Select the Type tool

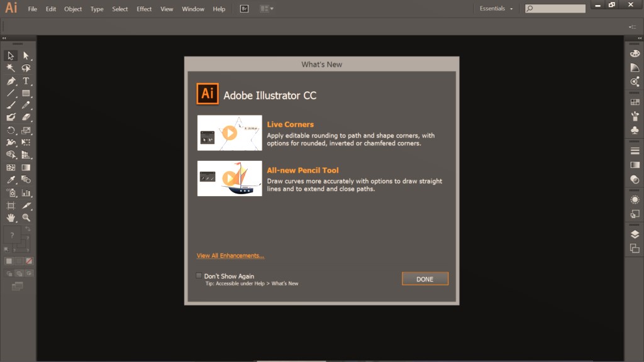point(26,81)
